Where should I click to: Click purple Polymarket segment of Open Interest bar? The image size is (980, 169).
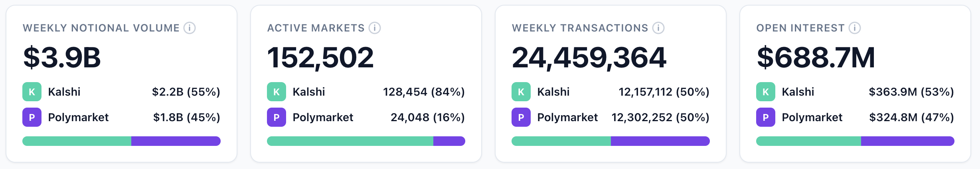pyautogui.click(x=907, y=141)
